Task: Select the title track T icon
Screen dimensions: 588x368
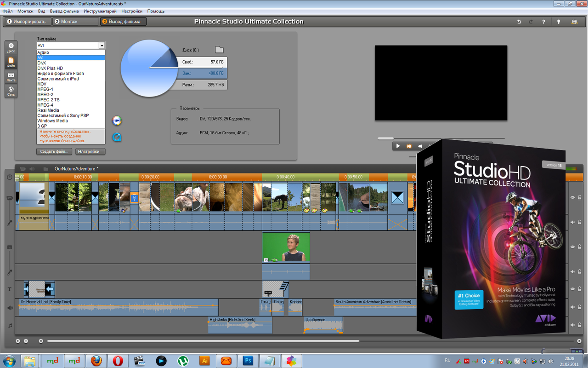Action: pos(10,289)
